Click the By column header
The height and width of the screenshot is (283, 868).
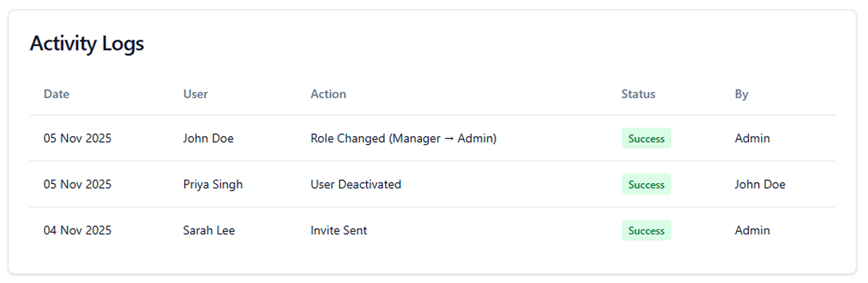(x=741, y=94)
